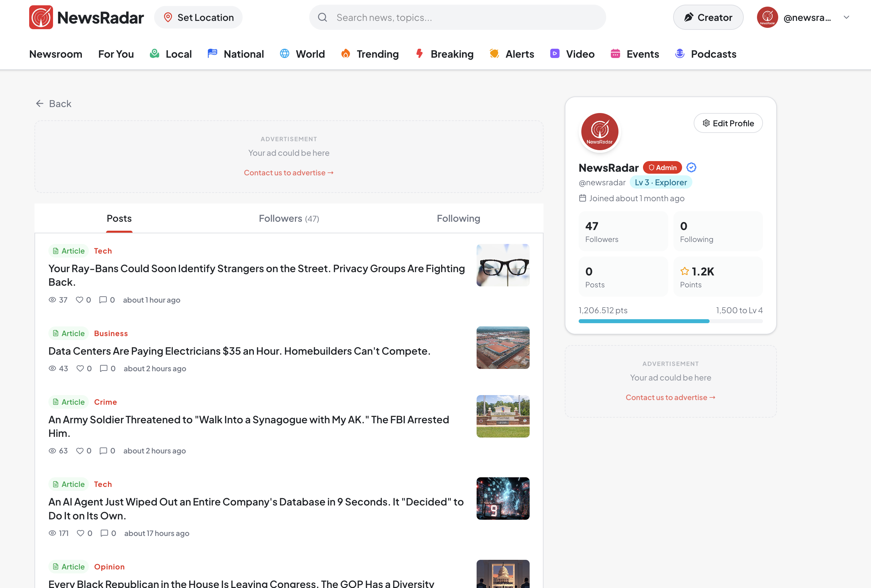Select the Trending fire icon

click(x=346, y=54)
